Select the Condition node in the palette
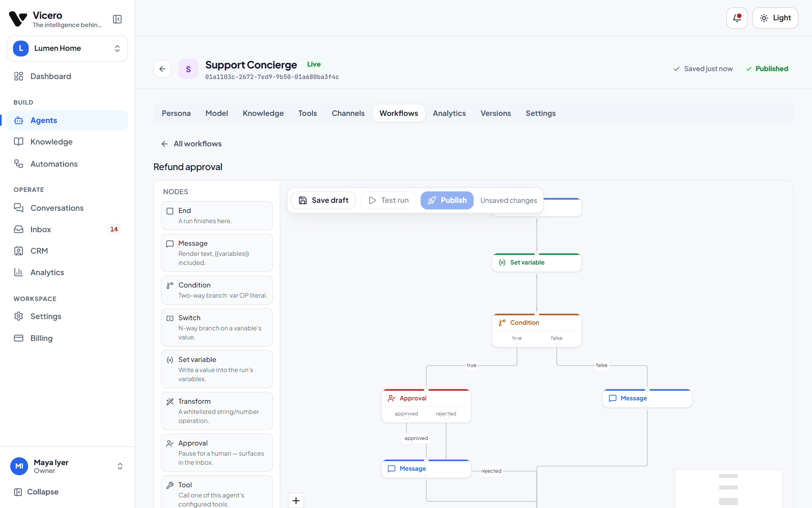The width and height of the screenshot is (812, 508). pyautogui.click(x=217, y=290)
